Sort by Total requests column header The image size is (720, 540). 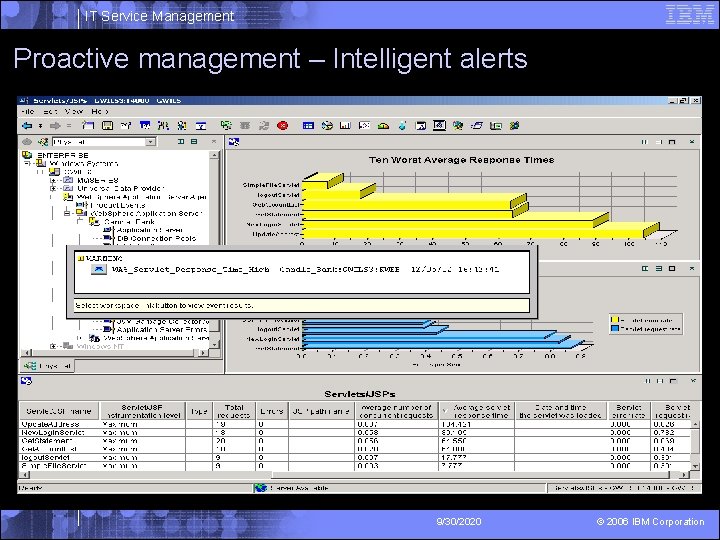[234, 411]
